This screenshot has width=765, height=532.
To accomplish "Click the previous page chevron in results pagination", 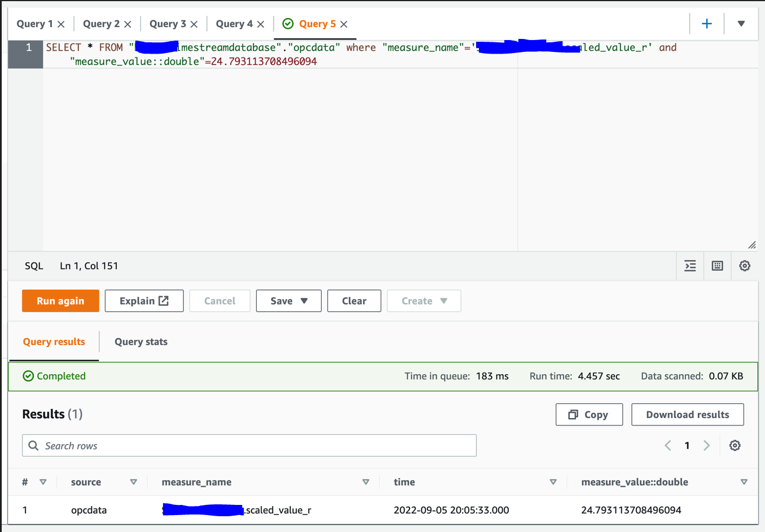I will click(x=667, y=445).
